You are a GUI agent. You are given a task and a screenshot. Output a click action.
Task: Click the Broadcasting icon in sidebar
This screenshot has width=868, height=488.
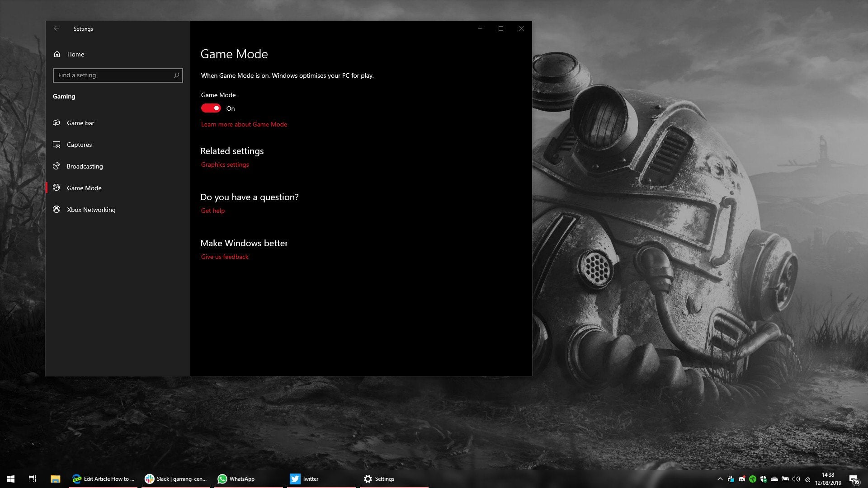(57, 166)
